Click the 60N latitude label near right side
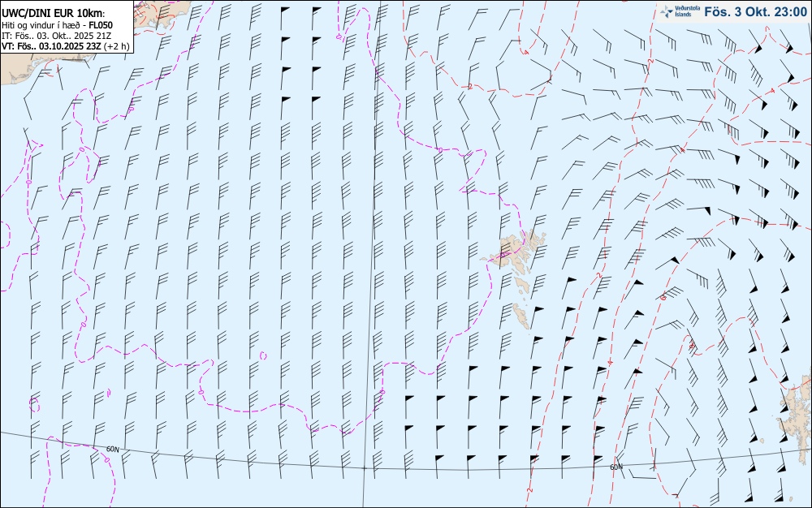The width and height of the screenshot is (812, 508). 616,467
